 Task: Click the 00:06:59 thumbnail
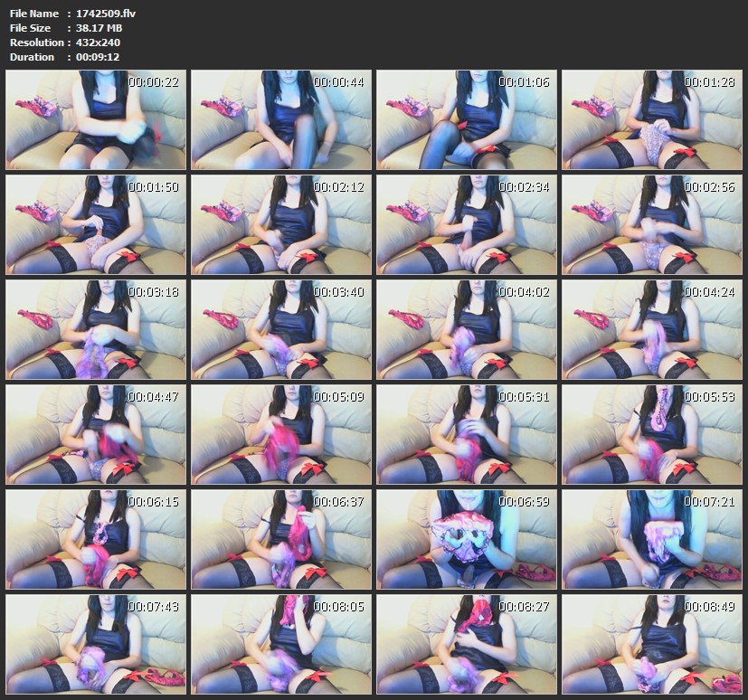[467, 539]
